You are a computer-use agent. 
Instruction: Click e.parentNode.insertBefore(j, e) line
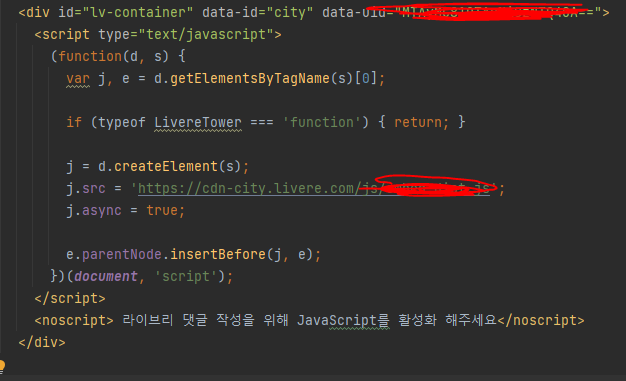point(194,254)
